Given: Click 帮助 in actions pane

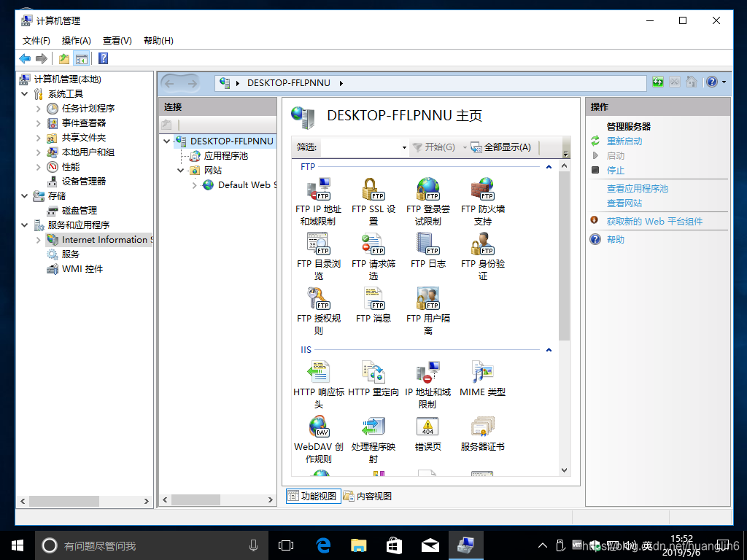Looking at the screenshot, I should [x=615, y=239].
